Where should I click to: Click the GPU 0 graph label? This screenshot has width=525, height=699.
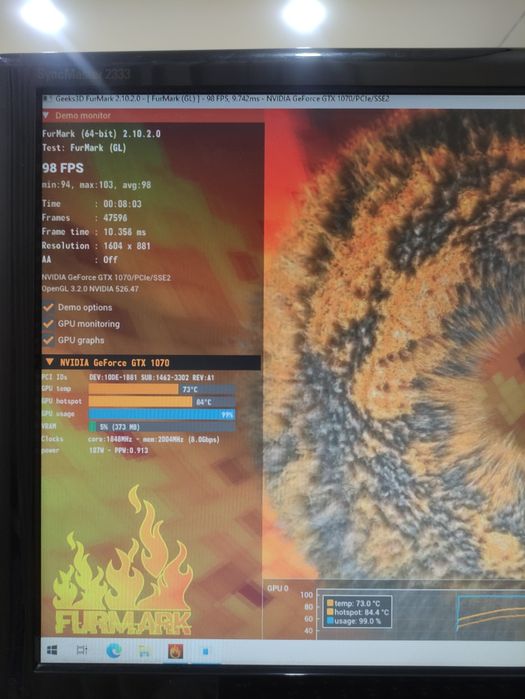click(x=278, y=588)
